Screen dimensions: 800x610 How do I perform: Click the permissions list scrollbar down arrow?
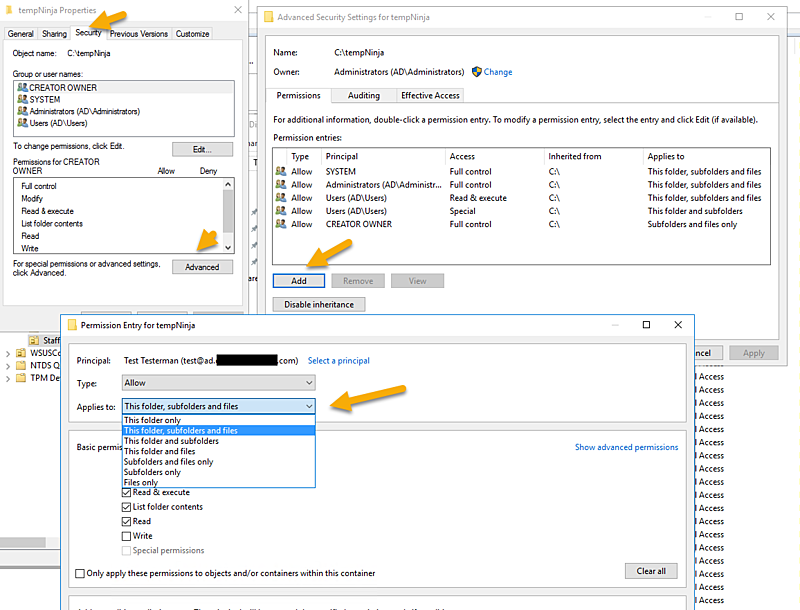[x=227, y=248]
